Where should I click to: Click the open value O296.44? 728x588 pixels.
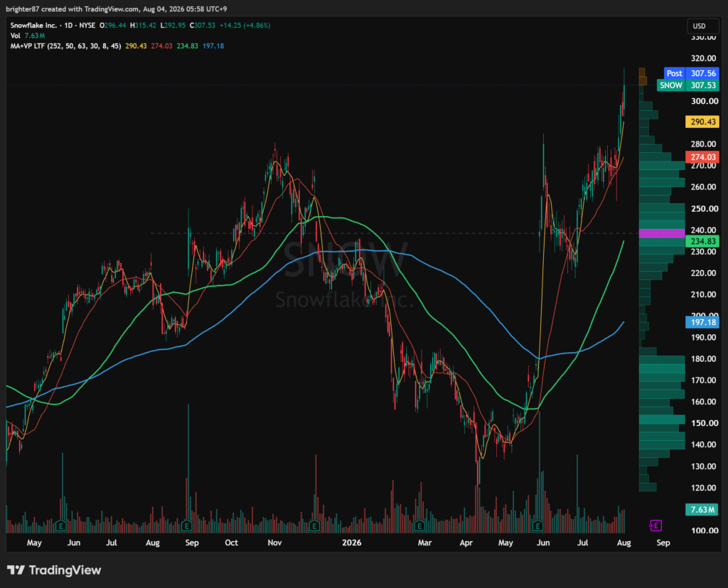tap(113, 25)
